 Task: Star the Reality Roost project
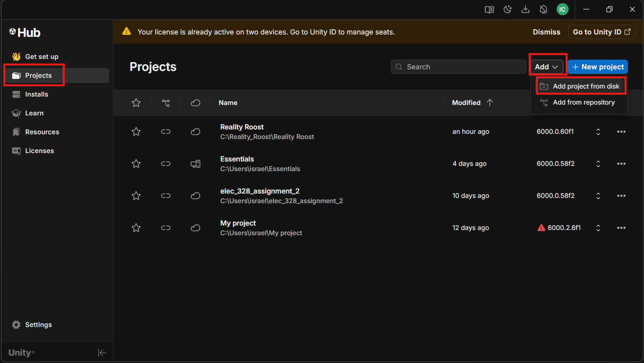click(136, 132)
